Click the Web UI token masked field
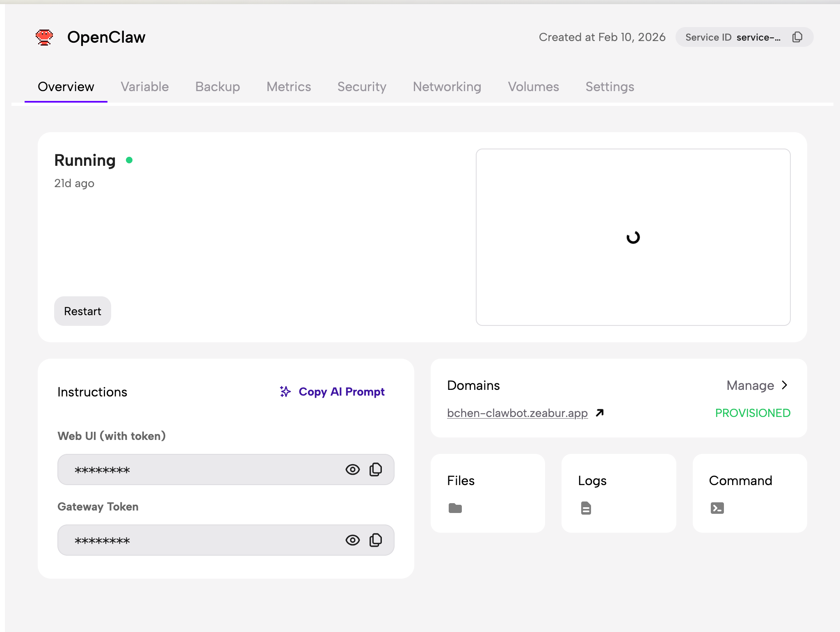The height and width of the screenshot is (632, 840). point(197,469)
